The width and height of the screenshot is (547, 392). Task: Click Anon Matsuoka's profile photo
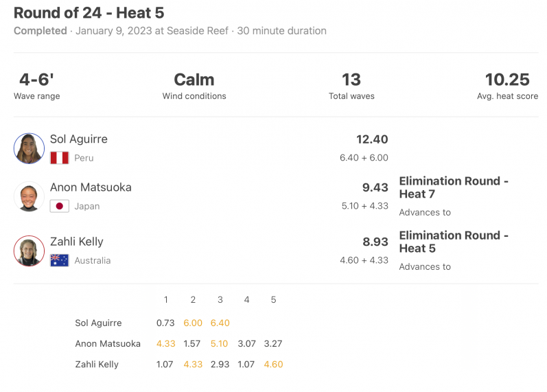(x=29, y=196)
